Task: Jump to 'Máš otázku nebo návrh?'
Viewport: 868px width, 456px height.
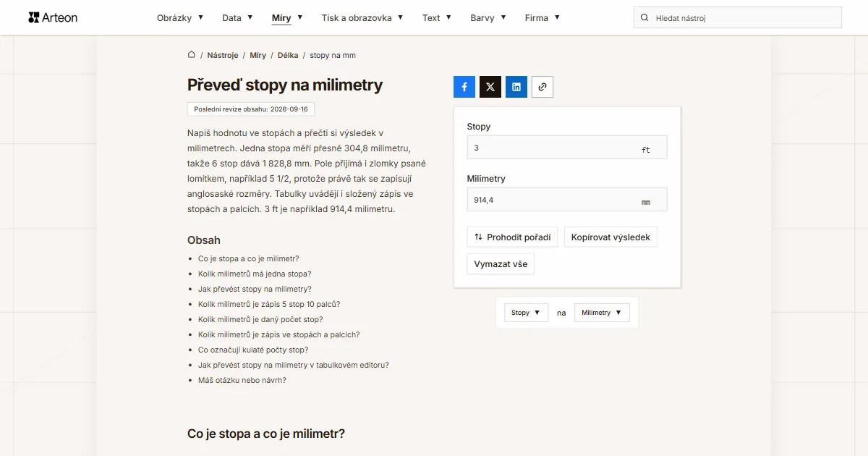Action: click(x=242, y=380)
